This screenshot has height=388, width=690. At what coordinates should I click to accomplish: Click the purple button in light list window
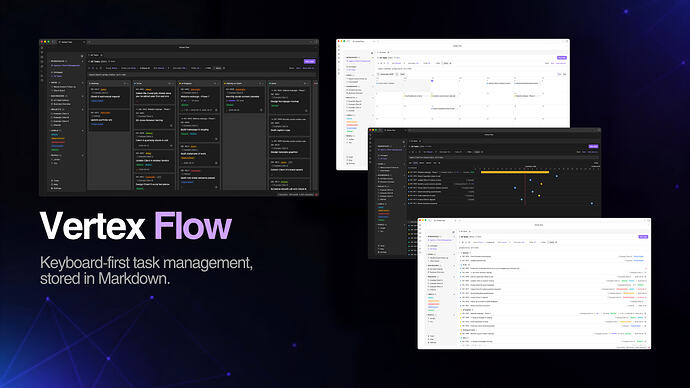pyautogui.click(x=643, y=237)
